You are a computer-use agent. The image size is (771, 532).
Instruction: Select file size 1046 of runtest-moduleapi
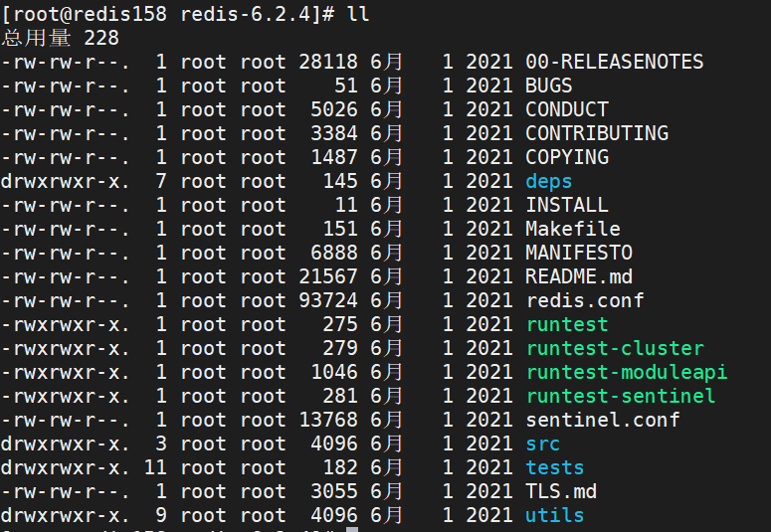coord(334,372)
